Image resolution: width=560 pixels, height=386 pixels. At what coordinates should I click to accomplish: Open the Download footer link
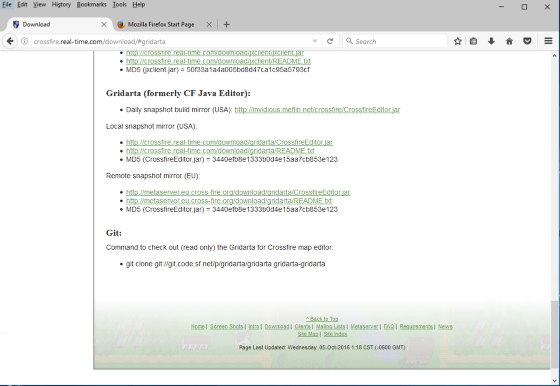click(x=277, y=326)
